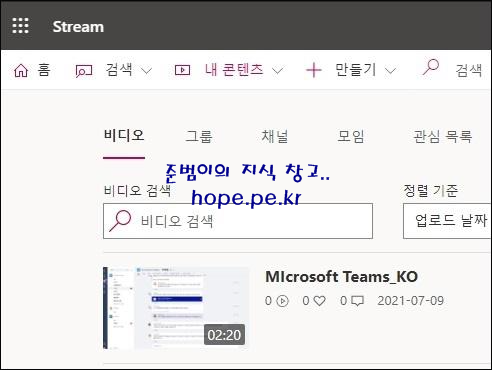
Task: Open the MIcrosoft Teams_KO video thumbnail
Action: point(176,308)
